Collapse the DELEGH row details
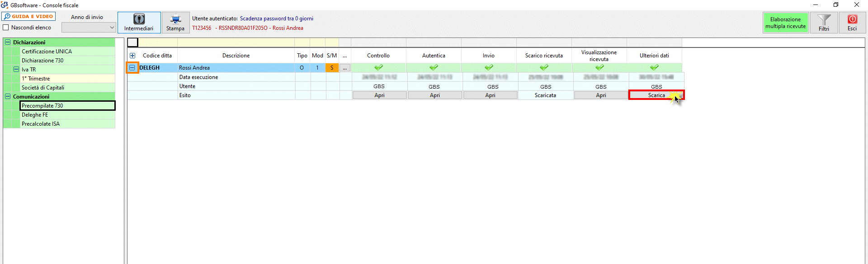 [132, 67]
